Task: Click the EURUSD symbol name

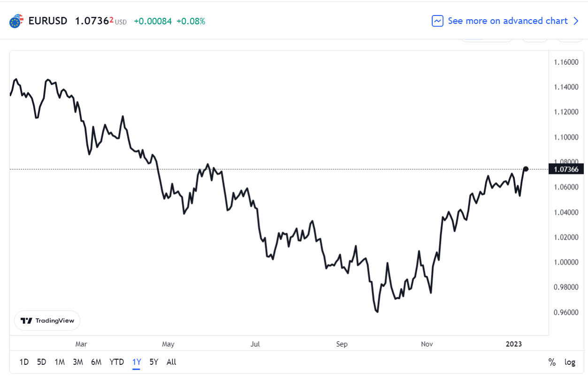Action: 48,21
